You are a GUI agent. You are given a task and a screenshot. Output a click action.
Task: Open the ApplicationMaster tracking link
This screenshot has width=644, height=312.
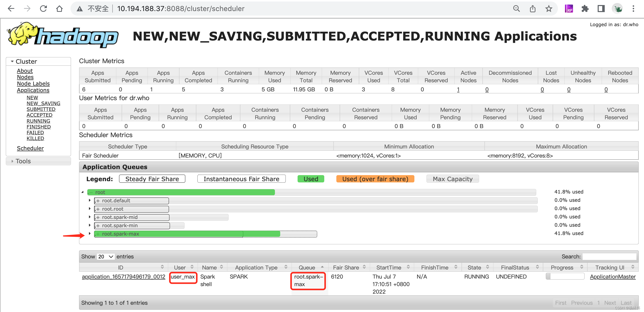[x=613, y=277]
